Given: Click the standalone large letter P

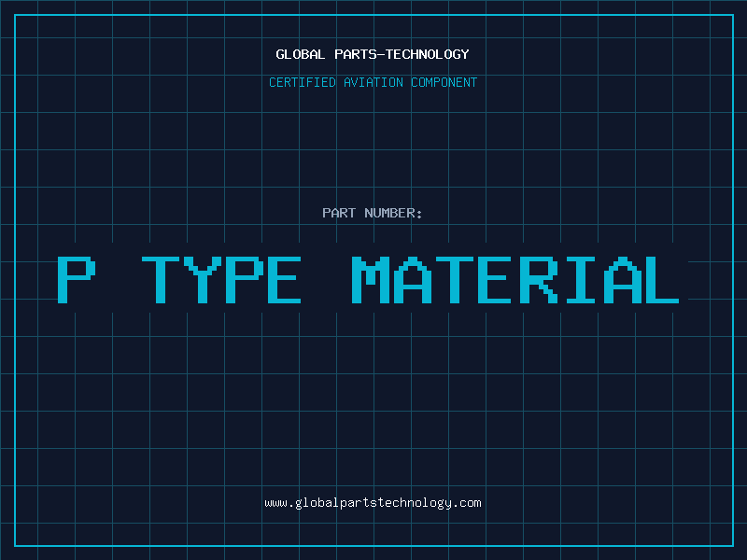Looking at the screenshot, I should click(x=77, y=279).
